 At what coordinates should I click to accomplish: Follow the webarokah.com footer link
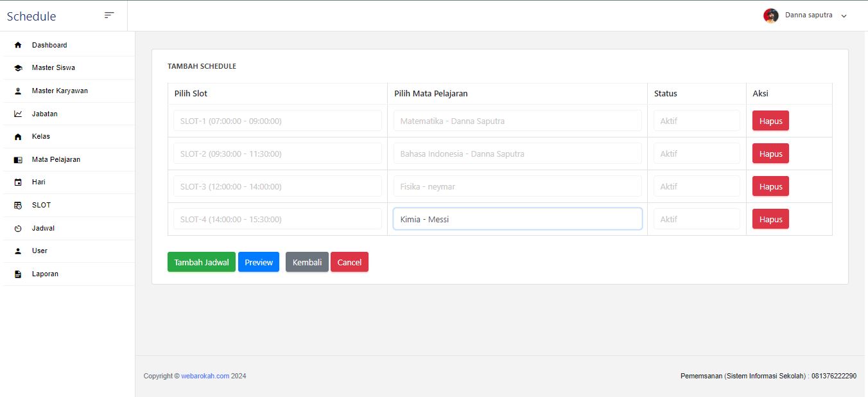click(x=205, y=376)
